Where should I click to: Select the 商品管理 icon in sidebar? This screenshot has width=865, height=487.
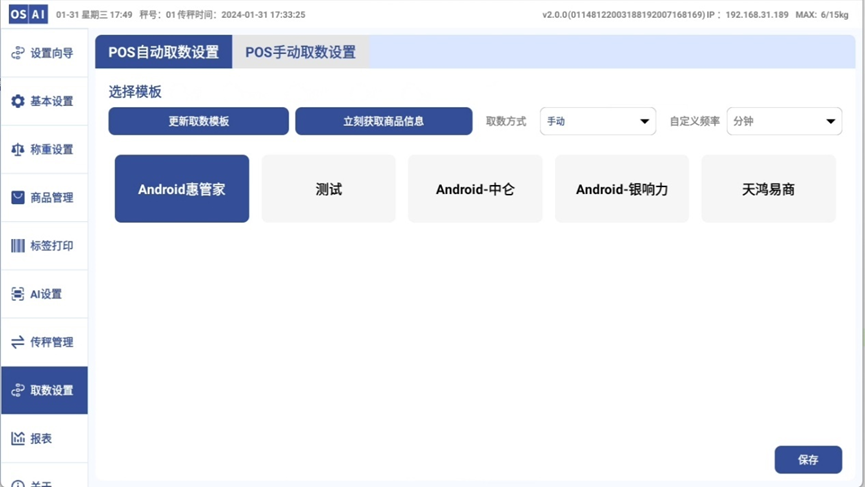coord(18,197)
